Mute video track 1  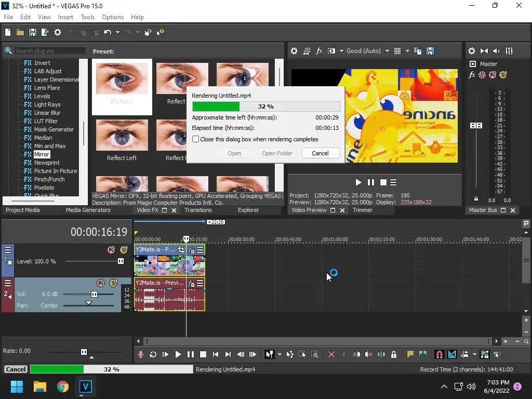[x=111, y=250]
